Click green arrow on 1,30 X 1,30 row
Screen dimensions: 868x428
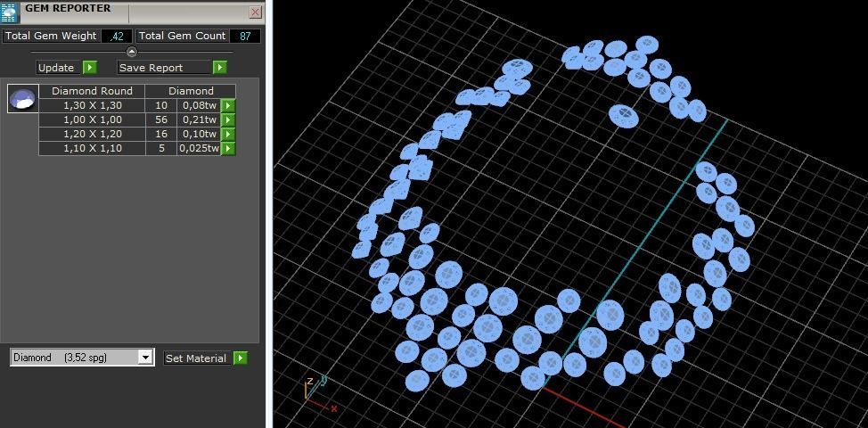pos(228,105)
